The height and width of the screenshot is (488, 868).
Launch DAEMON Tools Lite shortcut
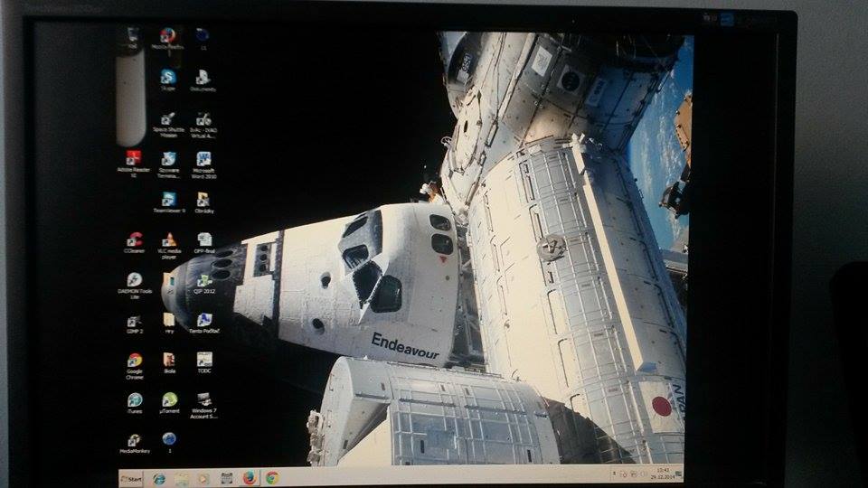coord(134,281)
